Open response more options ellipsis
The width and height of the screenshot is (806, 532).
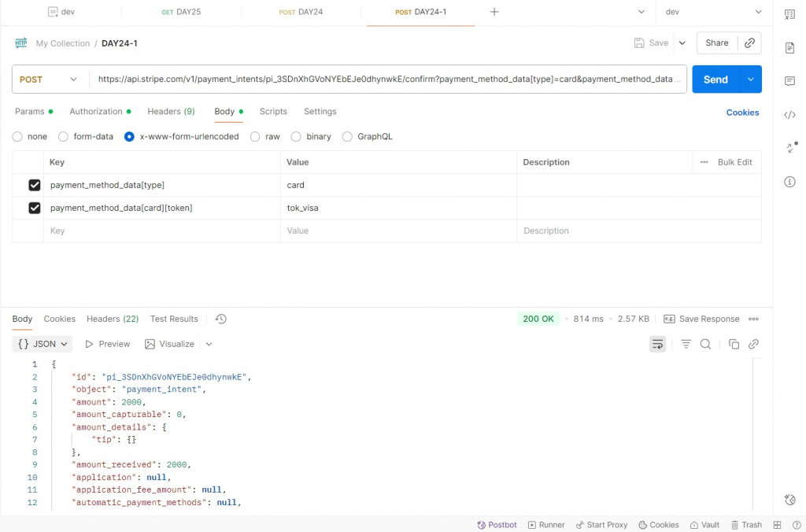[753, 319]
